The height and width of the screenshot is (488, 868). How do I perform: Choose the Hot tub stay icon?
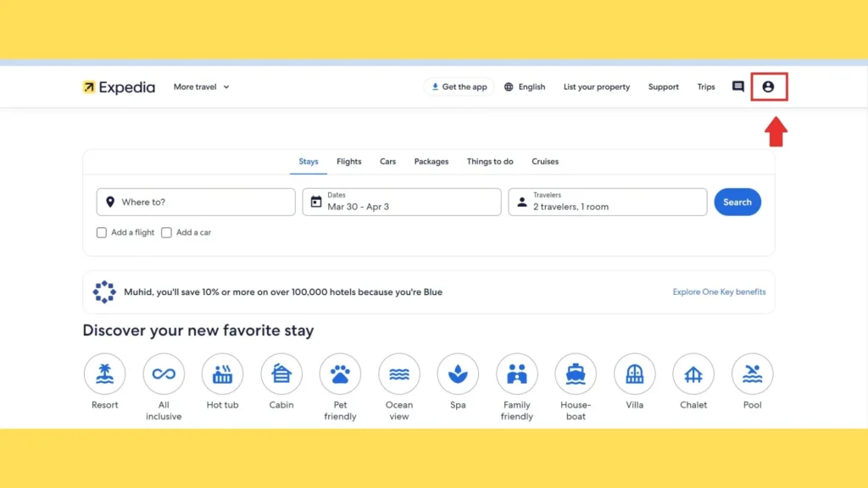pos(222,374)
